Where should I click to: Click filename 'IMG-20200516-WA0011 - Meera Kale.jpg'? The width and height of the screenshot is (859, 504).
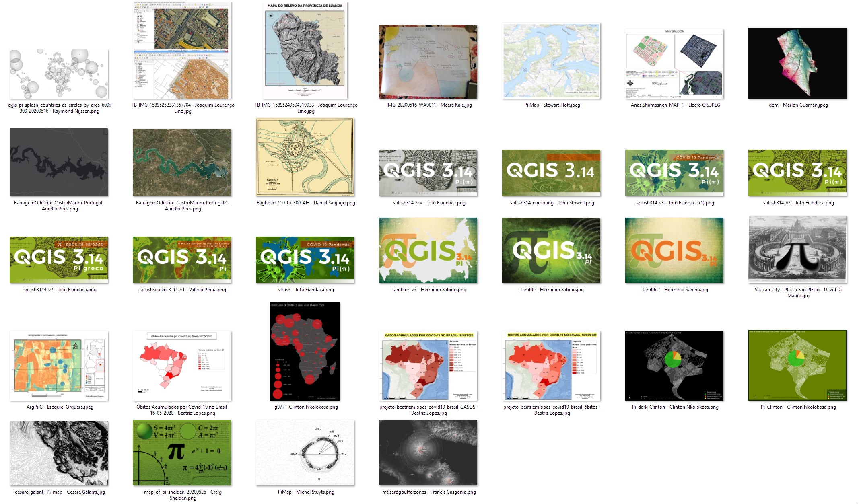click(429, 105)
